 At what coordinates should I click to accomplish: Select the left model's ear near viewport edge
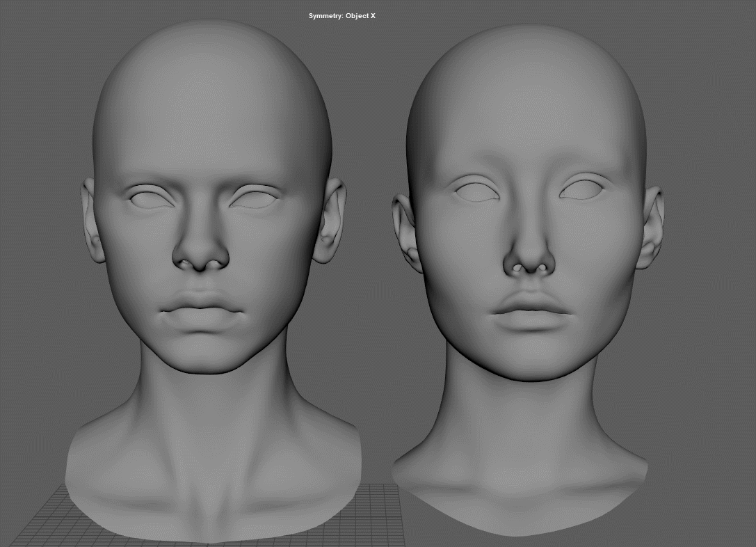(92, 221)
